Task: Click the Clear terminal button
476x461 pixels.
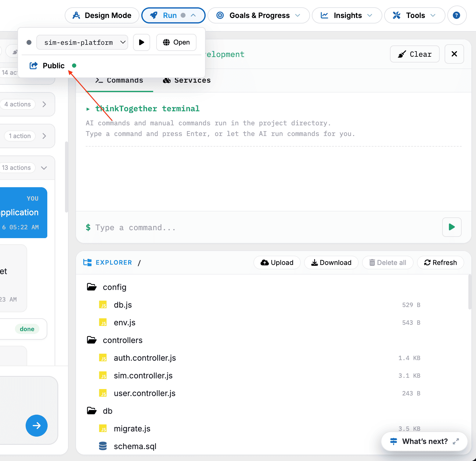Action: point(415,54)
